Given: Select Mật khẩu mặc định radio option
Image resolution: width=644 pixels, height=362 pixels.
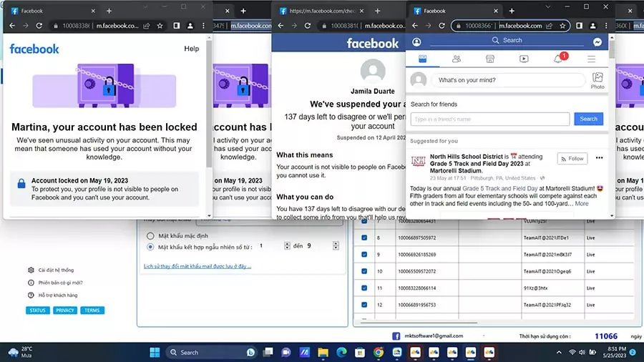Looking at the screenshot, I should pos(150,236).
